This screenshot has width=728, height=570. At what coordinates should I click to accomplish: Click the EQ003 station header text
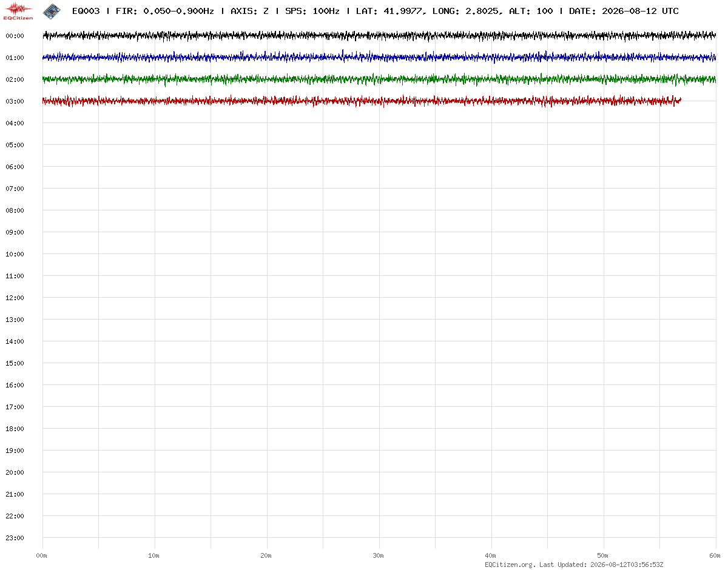pyautogui.click(x=86, y=11)
